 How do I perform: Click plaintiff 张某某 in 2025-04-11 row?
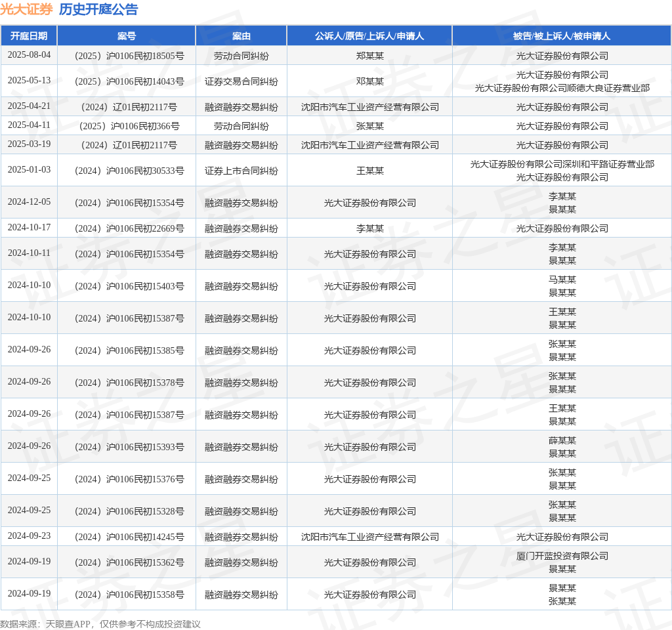pos(370,126)
